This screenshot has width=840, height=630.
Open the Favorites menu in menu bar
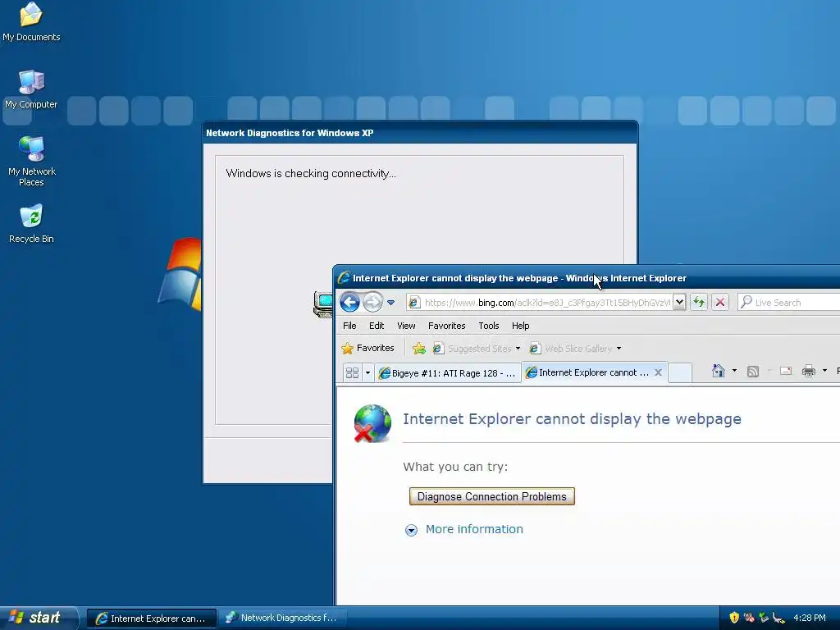(x=447, y=326)
